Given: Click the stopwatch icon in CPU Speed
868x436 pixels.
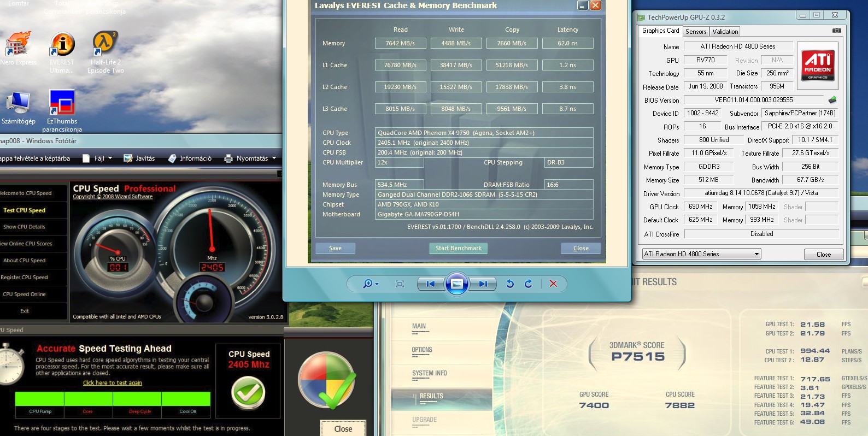Looking at the screenshot, I should (12, 365).
